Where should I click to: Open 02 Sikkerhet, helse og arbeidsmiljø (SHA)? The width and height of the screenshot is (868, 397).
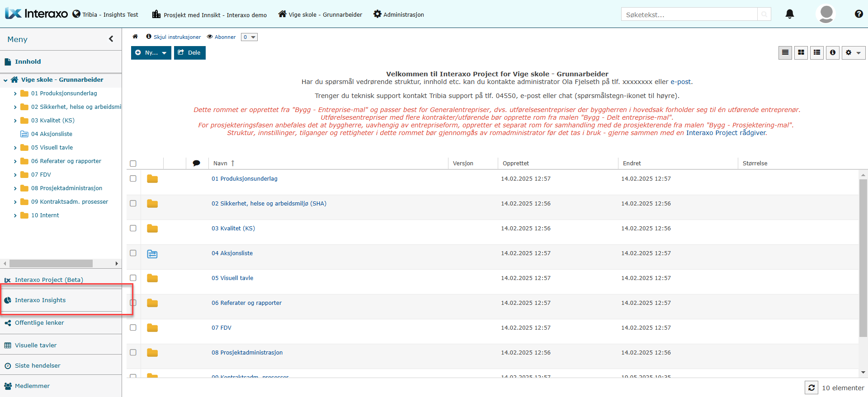tap(269, 204)
